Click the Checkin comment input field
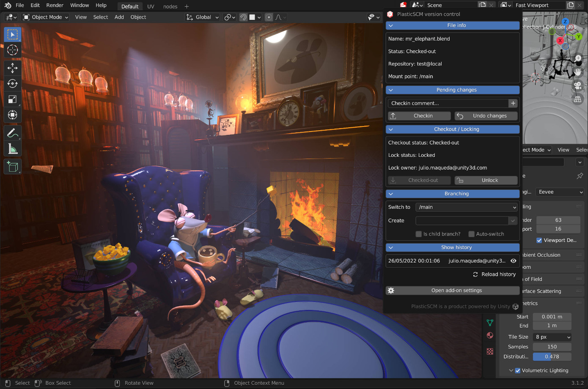 tap(448, 103)
